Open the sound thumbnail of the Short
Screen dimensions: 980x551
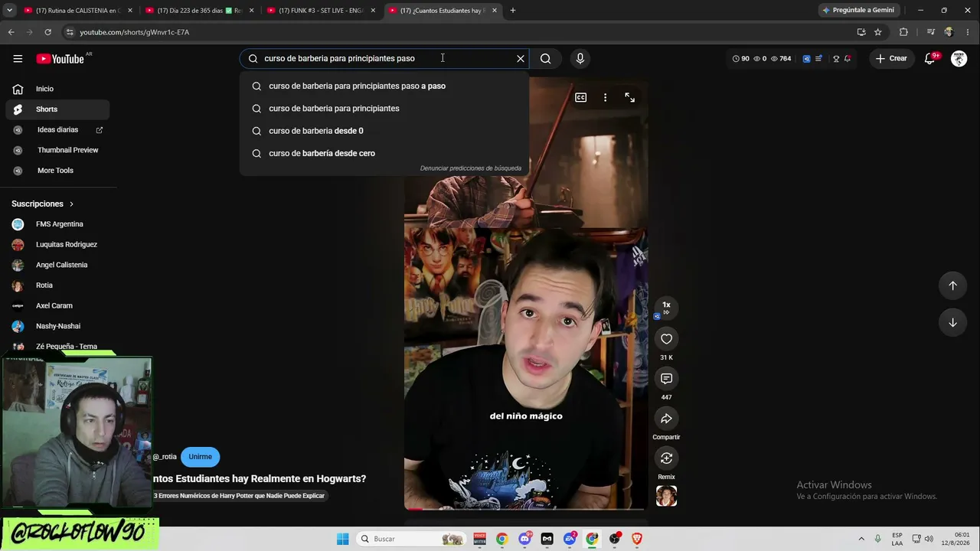666,496
